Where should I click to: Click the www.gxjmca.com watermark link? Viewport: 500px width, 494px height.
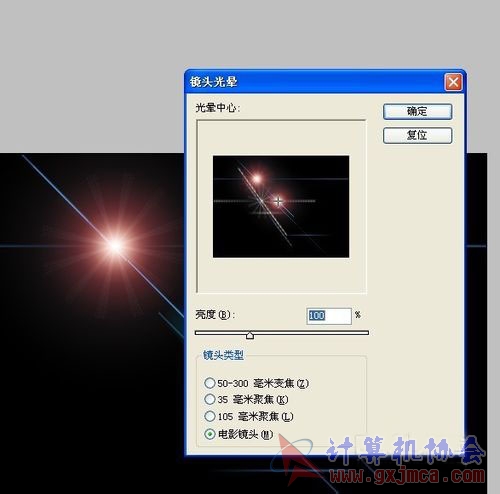(x=407, y=475)
